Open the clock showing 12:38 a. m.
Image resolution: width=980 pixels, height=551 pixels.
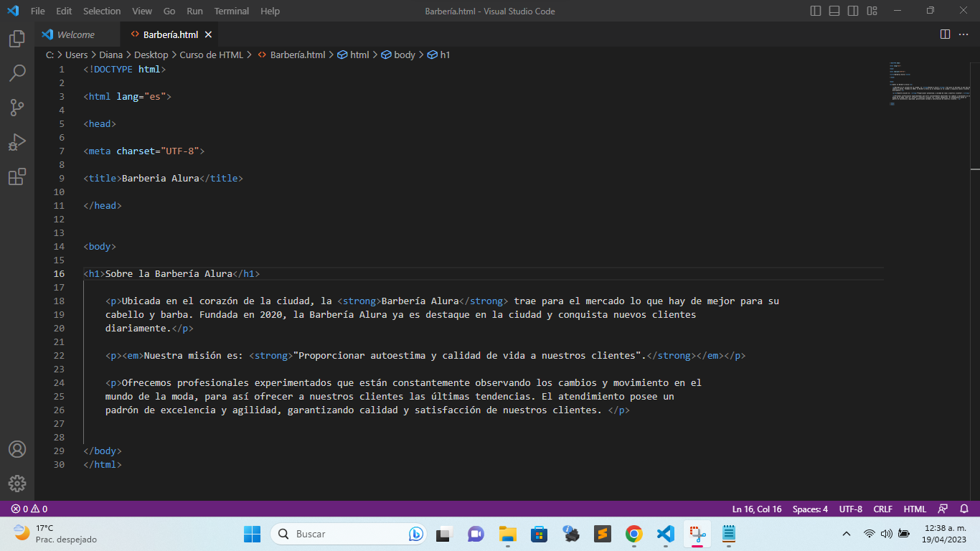click(x=946, y=534)
